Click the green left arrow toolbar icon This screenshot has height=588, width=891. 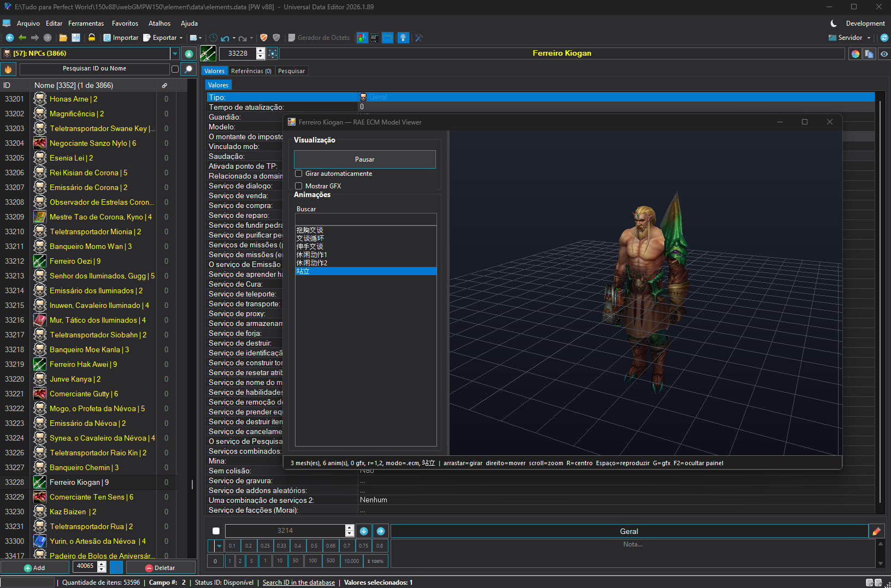[22, 38]
